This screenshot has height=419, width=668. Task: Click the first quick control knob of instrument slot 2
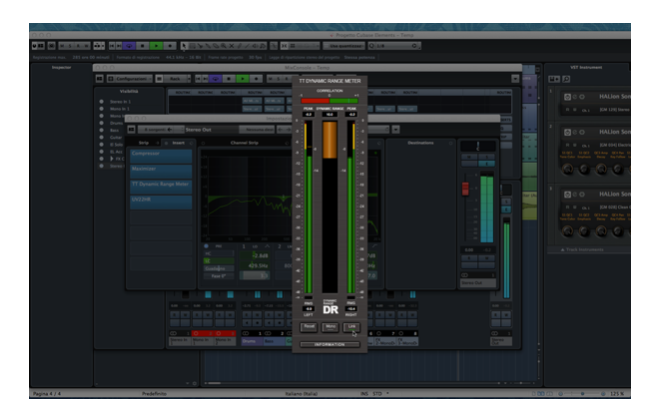[567, 169]
